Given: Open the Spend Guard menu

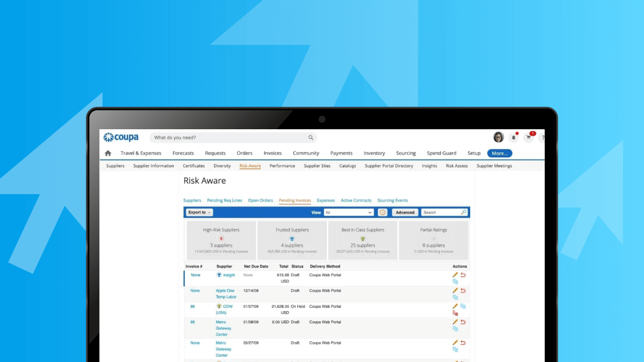Looking at the screenshot, I should point(442,153).
